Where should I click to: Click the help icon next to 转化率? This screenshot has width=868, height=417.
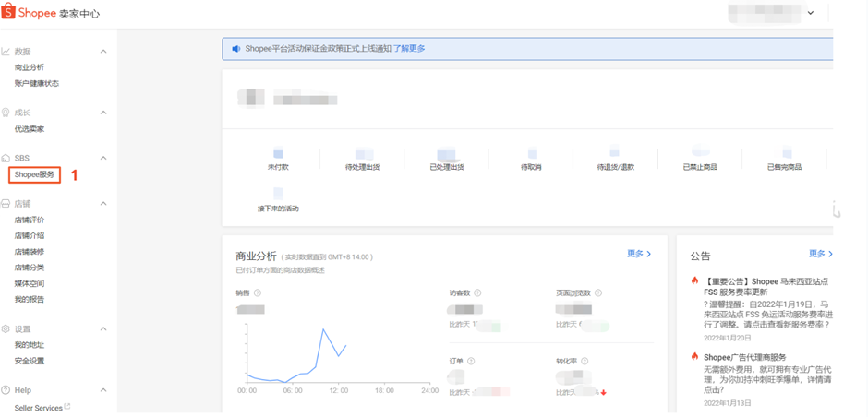pos(585,361)
